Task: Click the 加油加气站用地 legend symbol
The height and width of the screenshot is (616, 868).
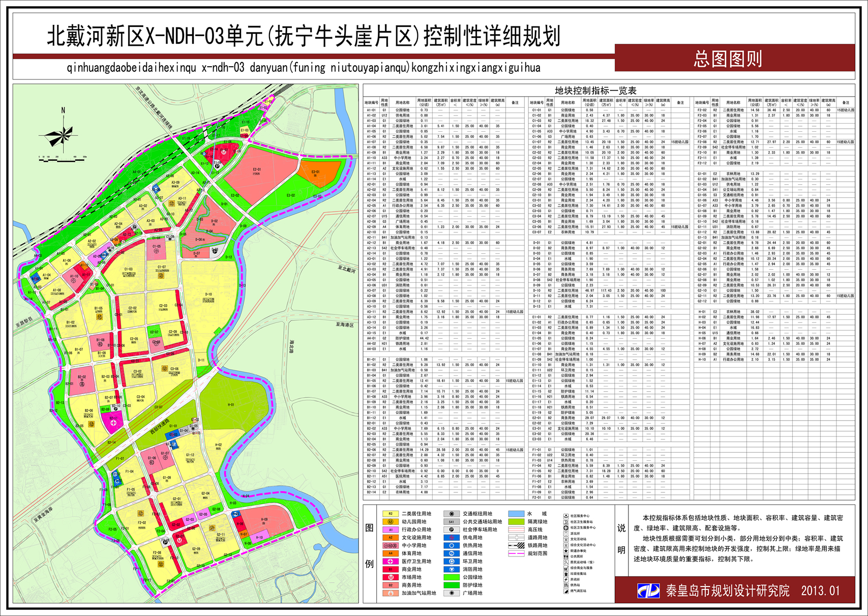Action: point(391,593)
